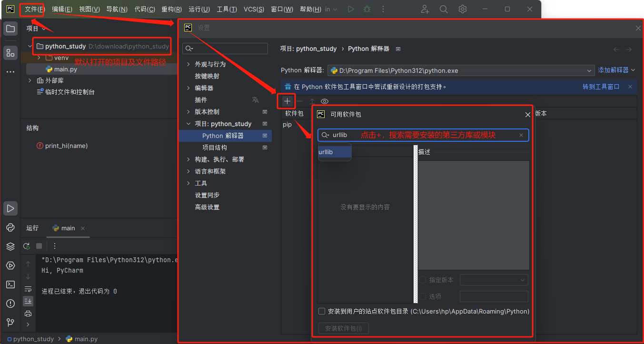Select 项目结构 in settings tree
The image size is (644, 344).
coord(215,147)
